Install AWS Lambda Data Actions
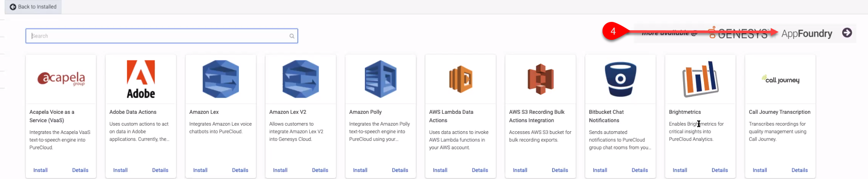Viewport: 868px width, 179px height. click(440, 170)
